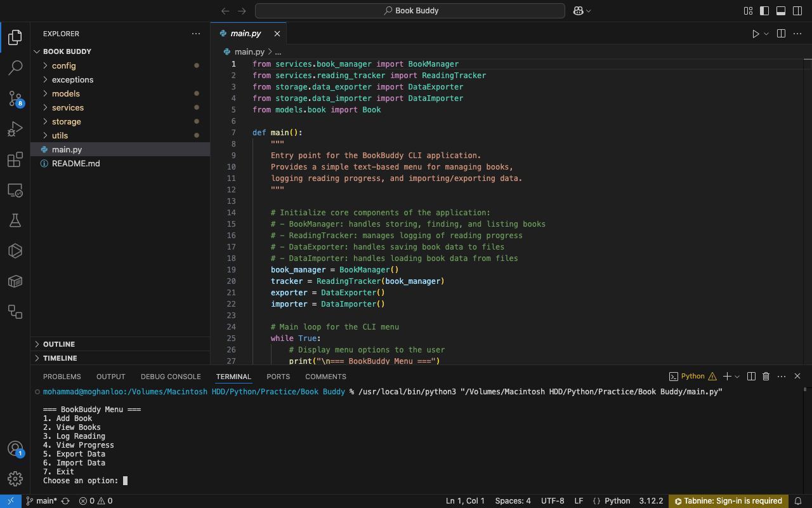The image size is (812, 508).
Task: Open the Run and Debug view
Action: point(15,130)
